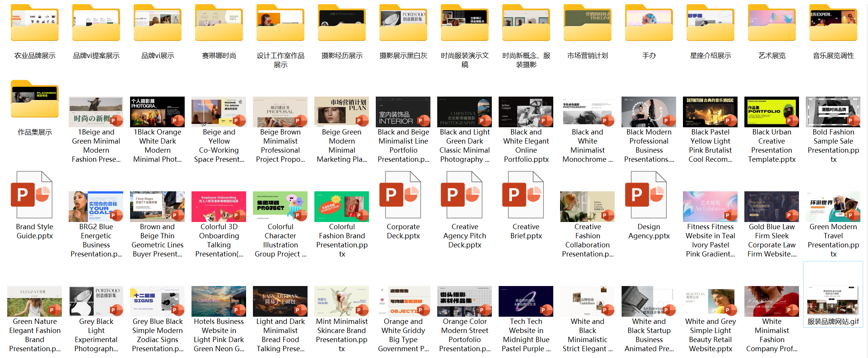Open the 农业品牌展示 folder
Viewport: 868px width, 358px height.
35,23
